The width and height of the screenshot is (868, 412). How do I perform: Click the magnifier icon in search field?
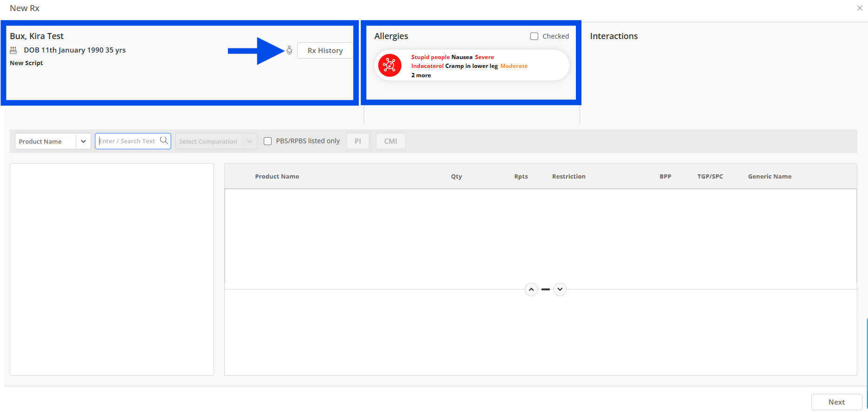pyautogui.click(x=164, y=140)
